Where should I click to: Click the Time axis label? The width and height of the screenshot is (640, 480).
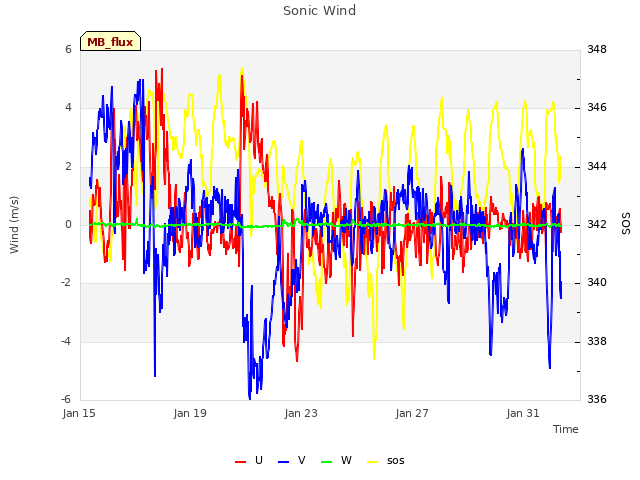566,429
